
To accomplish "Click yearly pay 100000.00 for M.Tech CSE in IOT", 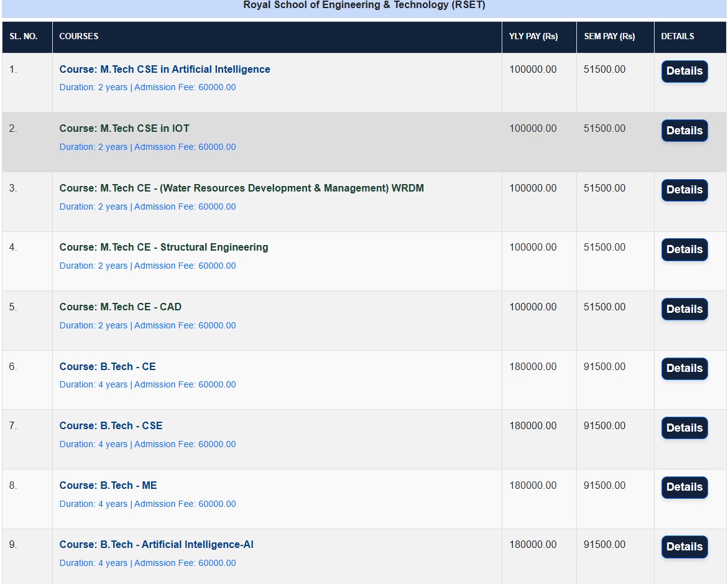I will point(533,128).
